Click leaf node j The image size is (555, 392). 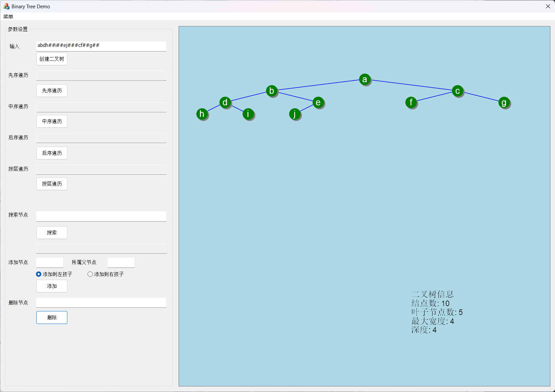[x=295, y=114]
